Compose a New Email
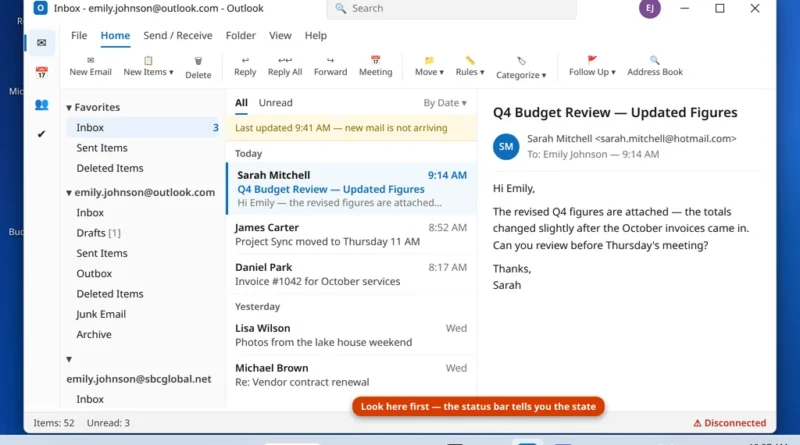The image size is (800, 445). pos(90,67)
